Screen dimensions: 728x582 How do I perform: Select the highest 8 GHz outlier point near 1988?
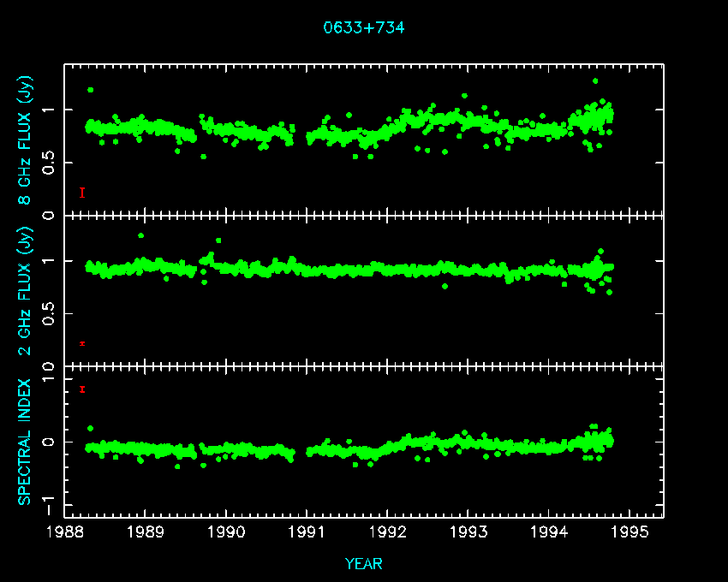[91, 90]
